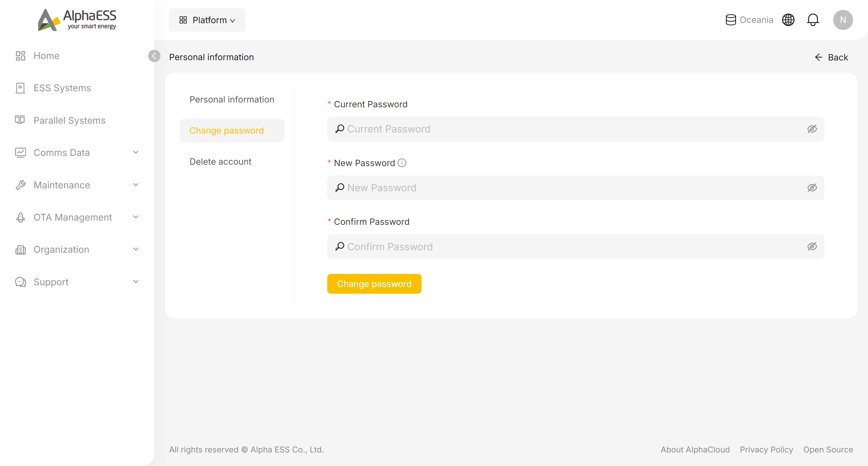The image size is (868, 466).
Task: Open the Privacy Policy link
Action: coord(766,450)
